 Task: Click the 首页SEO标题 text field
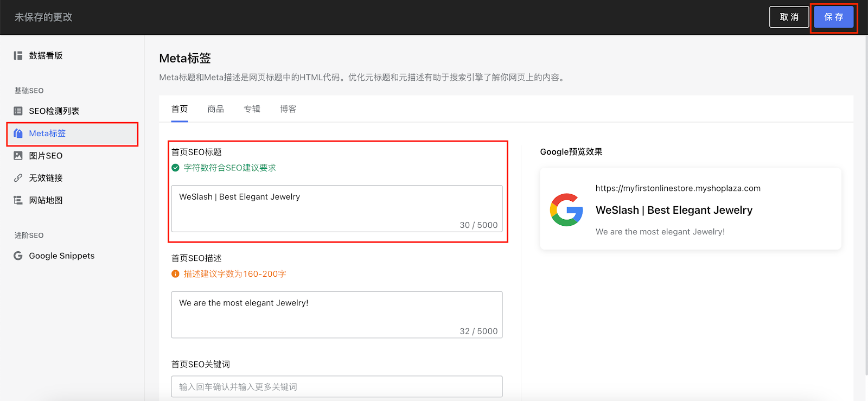point(337,209)
